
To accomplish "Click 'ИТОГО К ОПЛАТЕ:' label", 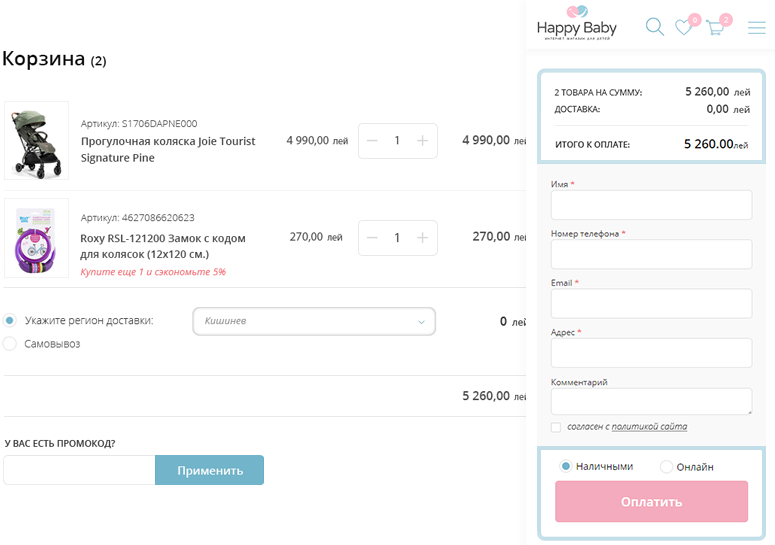I will (593, 145).
